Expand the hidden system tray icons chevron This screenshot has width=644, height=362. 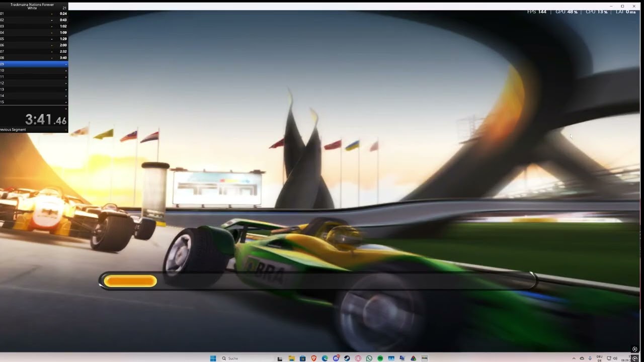574,358
